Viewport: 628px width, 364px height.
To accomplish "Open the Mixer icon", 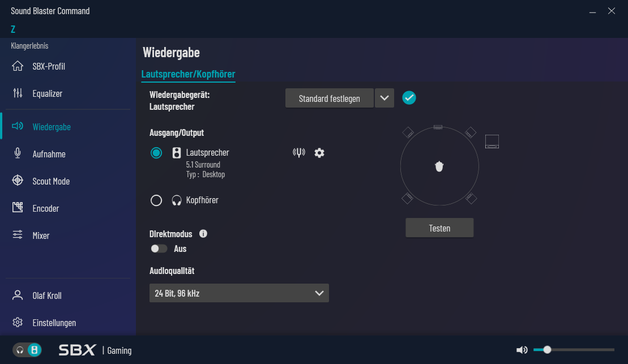I will tap(18, 235).
